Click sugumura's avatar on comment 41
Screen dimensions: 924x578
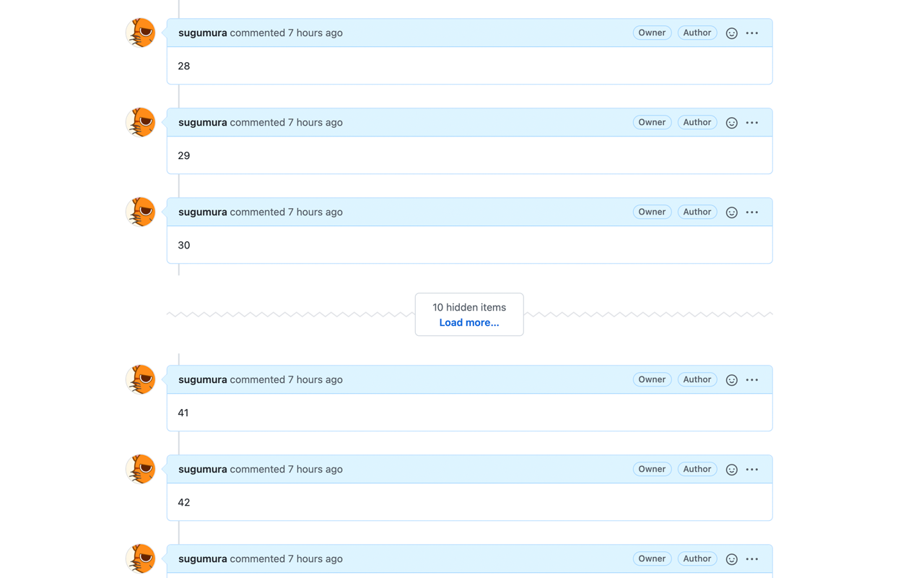[x=140, y=379]
